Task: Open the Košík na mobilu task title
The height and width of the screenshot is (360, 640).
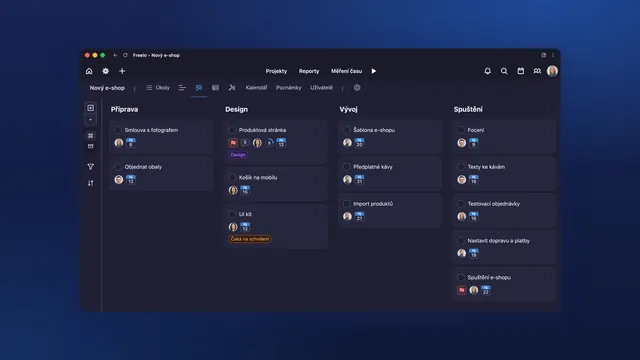Action: [258, 178]
